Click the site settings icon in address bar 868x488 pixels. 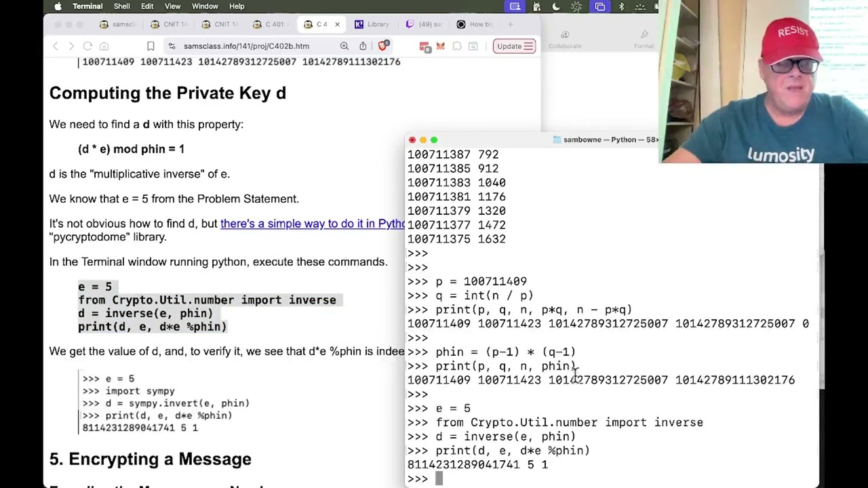pyautogui.click(x=172, y=46)
